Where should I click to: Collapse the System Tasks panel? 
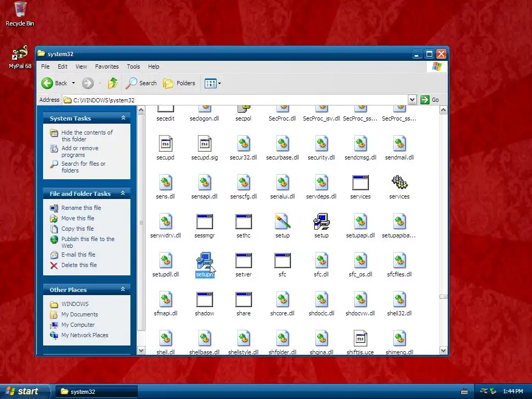pyautogui.click(x=123, y=118)
